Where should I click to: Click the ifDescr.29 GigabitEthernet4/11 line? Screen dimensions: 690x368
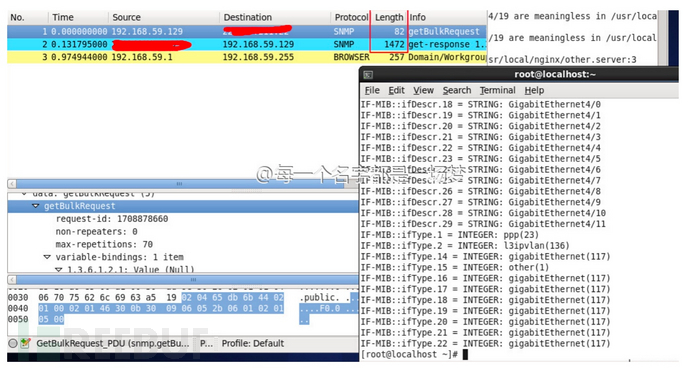(483, 224)
